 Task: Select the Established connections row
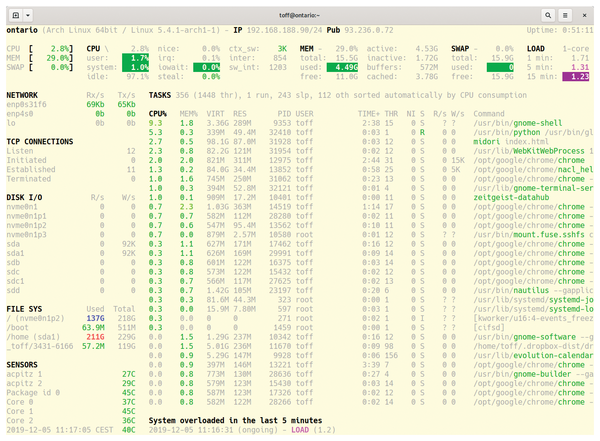pyautogui.click(x=71, y=170)
